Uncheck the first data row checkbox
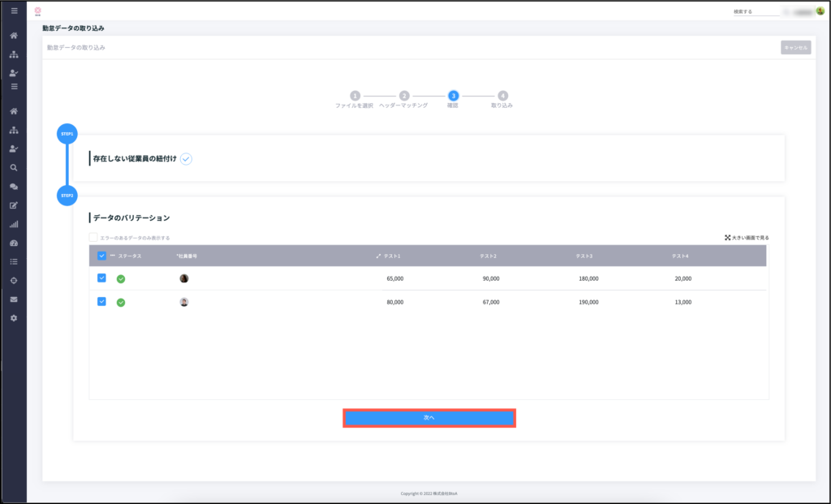 [101, 278]
